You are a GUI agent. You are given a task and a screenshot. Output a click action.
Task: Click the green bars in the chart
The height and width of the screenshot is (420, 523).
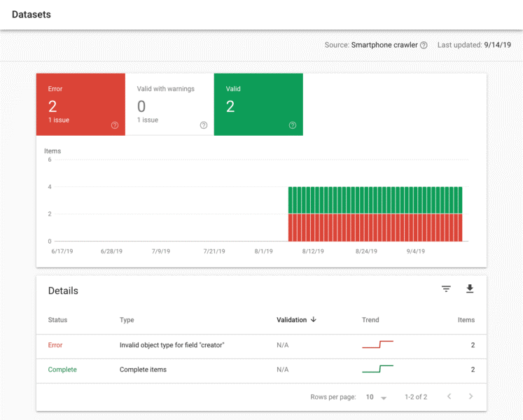(x=375, y=199)
